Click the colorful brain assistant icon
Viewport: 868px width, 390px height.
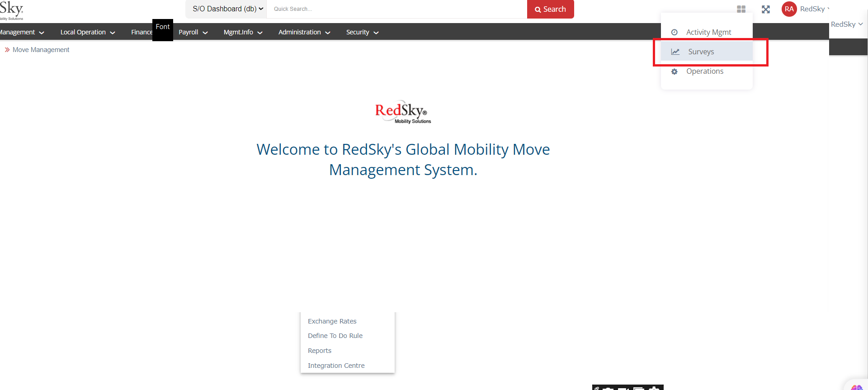click(857, 387)
